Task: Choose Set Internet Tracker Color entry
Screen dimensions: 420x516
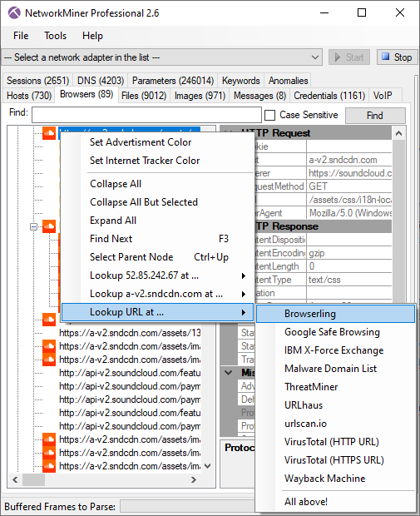Action: click(x=157, y=161)
